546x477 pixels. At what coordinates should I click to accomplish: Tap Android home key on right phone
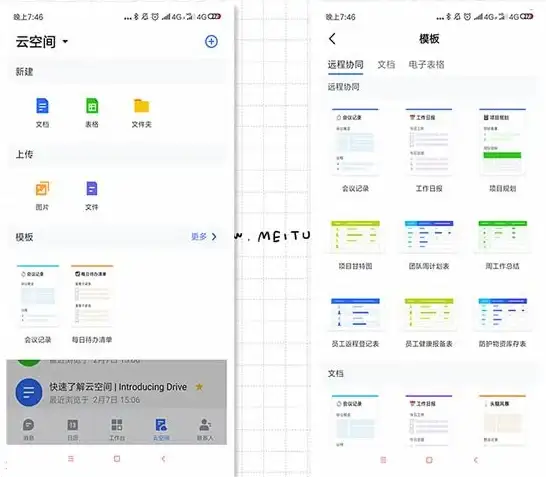point(429,460)
